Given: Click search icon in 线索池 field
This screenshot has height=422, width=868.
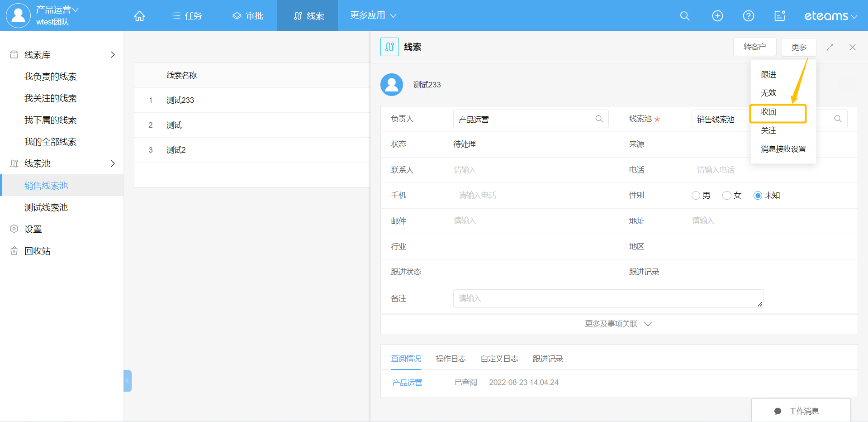Looking at the screenshot, I should pyautogui.click(x=838, y=119).
